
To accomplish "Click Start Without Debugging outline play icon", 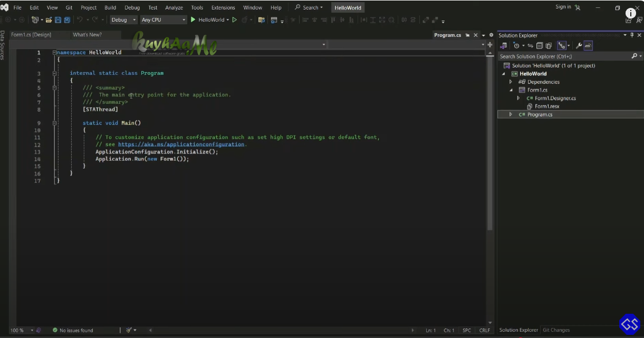I will click(235, 20).
